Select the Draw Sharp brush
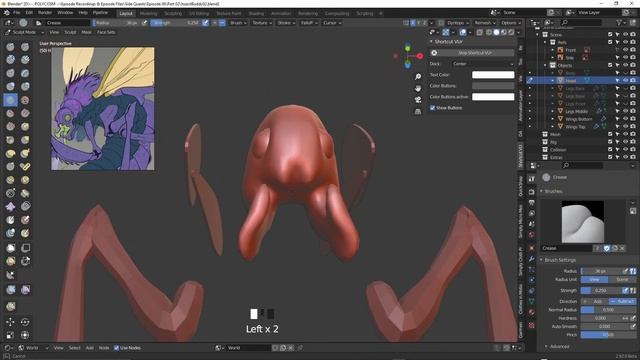The width and height of the screenshot is (640, 360). point(25,47)
